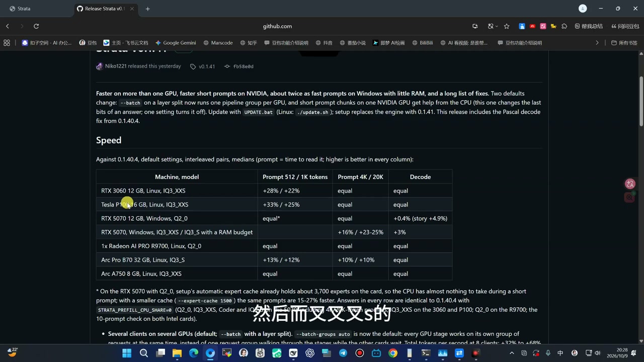
Task: Open Niko1221 author profile link
Action: tap(116, 66)
